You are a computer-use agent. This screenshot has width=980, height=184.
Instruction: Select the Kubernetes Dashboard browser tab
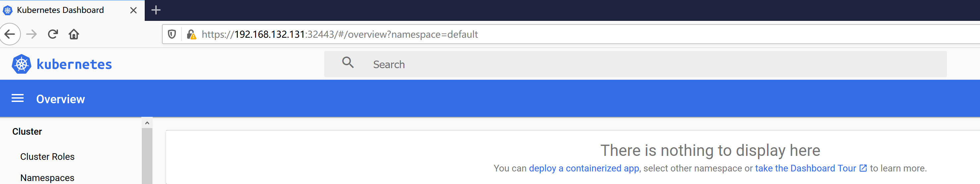(61, 10)
